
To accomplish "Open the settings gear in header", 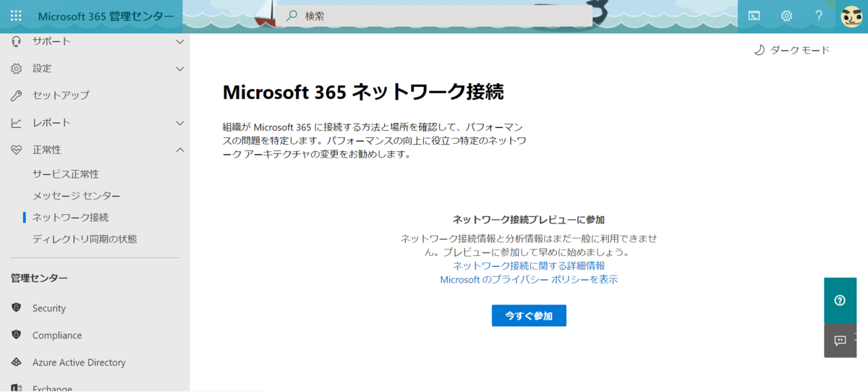I will (786, 16).
